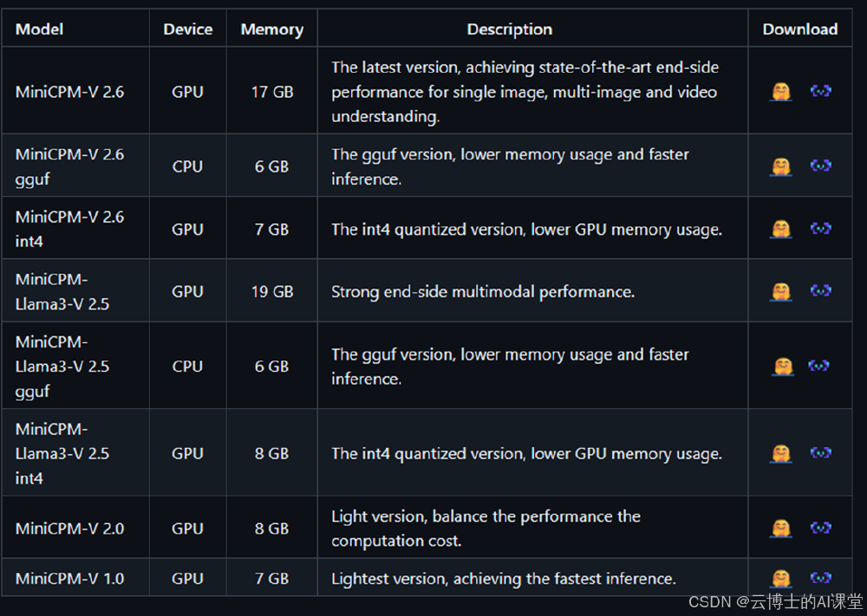The height and width of the screenshot is (616, 867).
Task: Click ModelScope icon for MiniCPM-V 1.0
Action: (821, 577)
